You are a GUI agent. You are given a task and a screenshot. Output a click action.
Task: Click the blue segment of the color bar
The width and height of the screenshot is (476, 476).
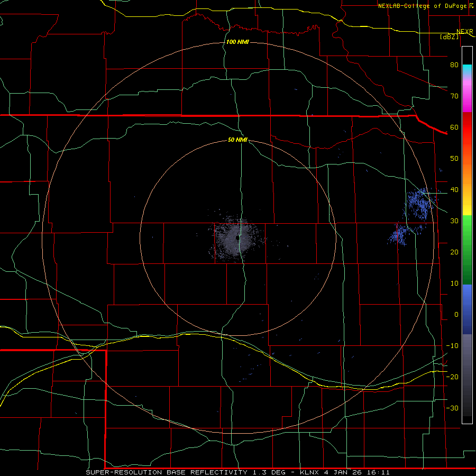click(x=467, y=309)
